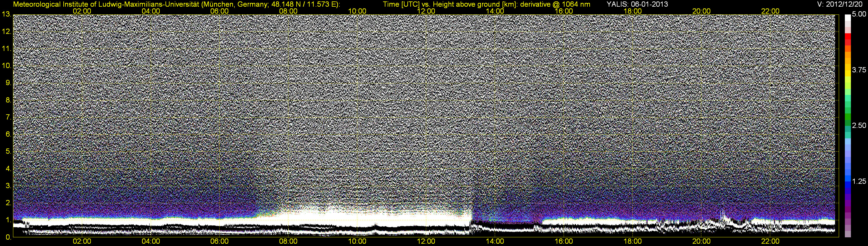Click the 1.25 colorbar value label
Viewport: 868px width, 246px height.
(x=858, y=181)
